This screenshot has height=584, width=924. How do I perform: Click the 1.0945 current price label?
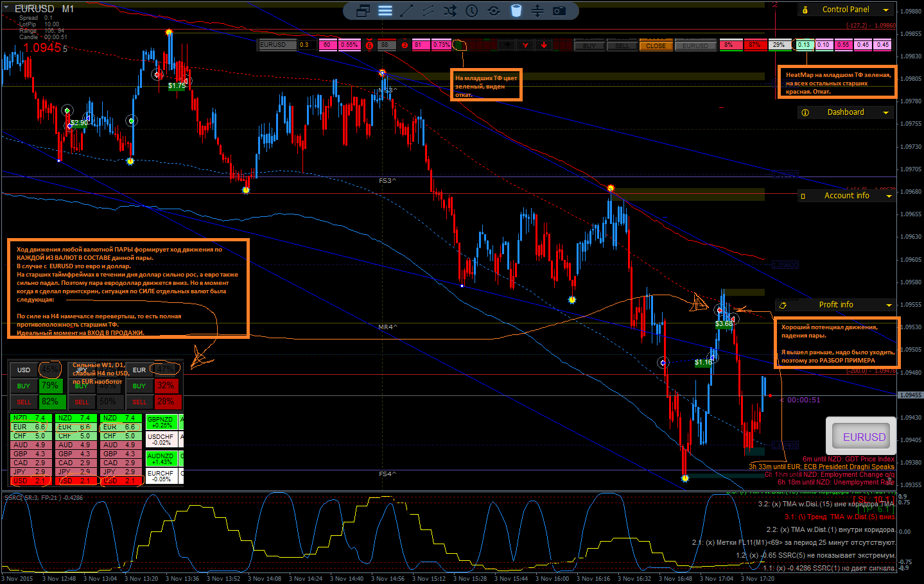(42, 48)
